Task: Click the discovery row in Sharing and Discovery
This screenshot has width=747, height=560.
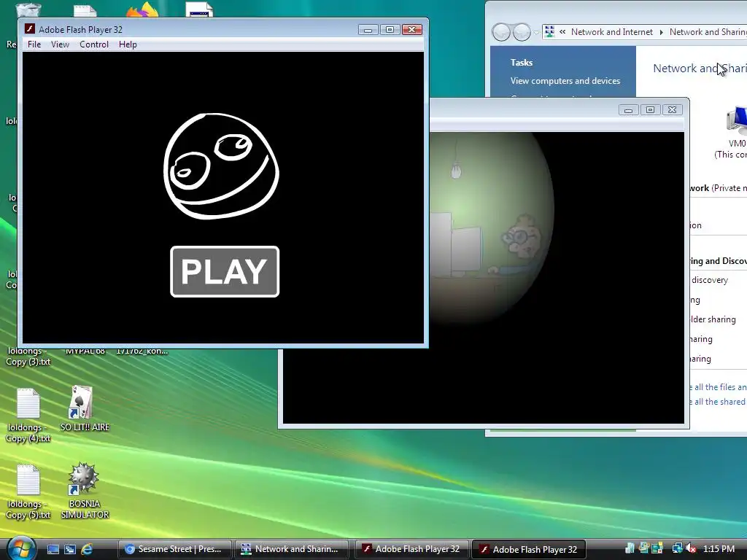Action: (x=709, y=280)
